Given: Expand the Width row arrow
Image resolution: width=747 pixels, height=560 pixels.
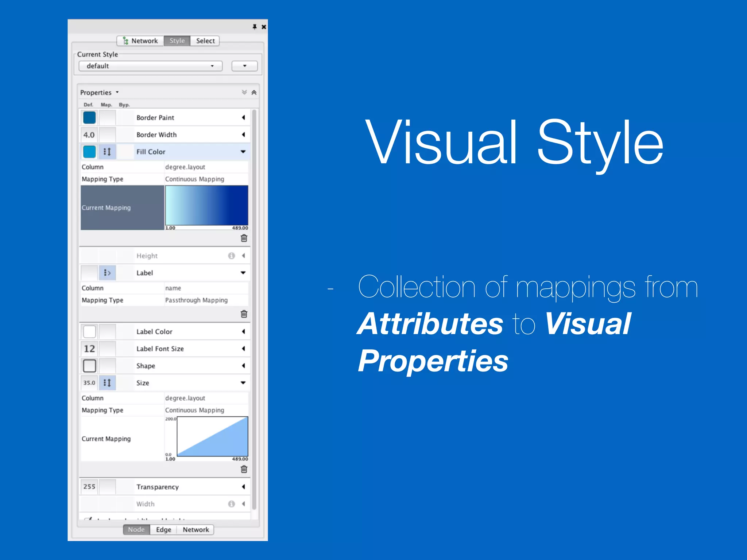Looking at the screenshot, I should pyautogui.click(x=243, y=504).
